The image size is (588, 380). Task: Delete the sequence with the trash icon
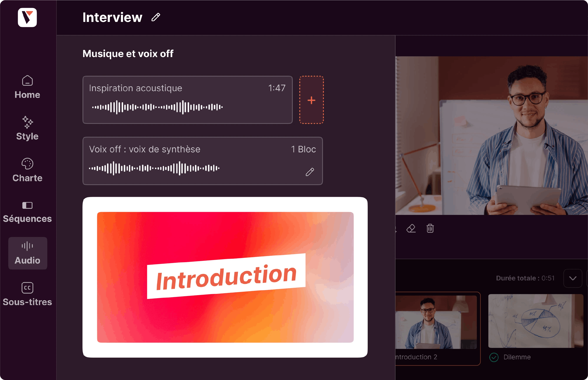click(x=430, y=229)
